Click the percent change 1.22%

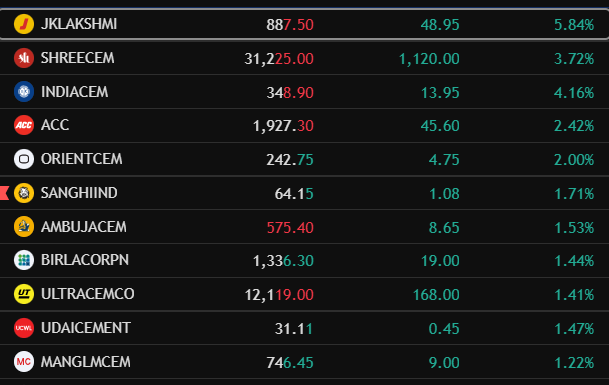(x=574, y=363)
